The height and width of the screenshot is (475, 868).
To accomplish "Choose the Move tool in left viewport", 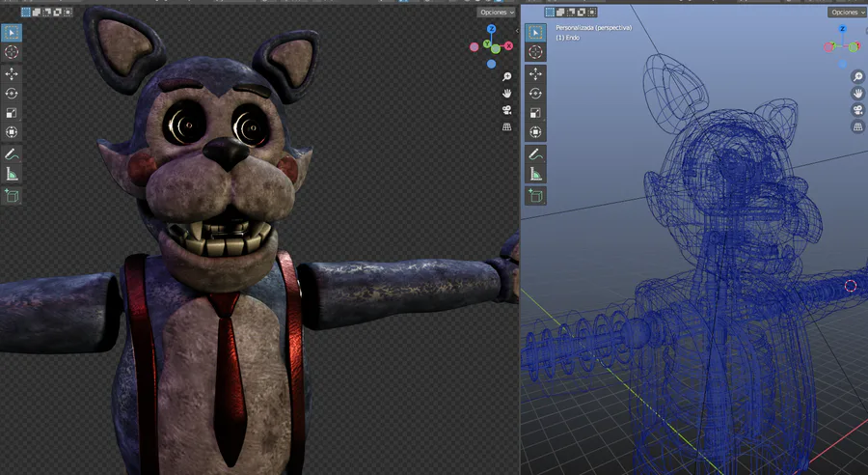I will pyautogui.click(x=12, y=73).
